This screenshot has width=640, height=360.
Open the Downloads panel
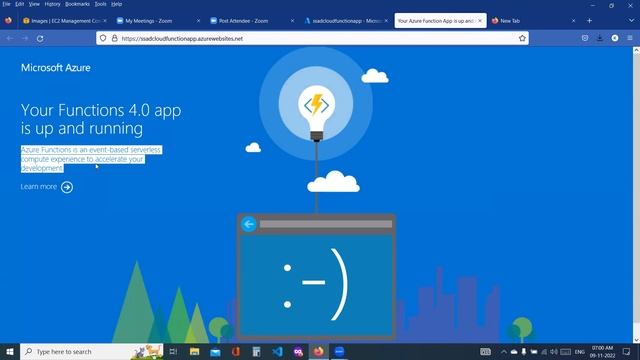pyautogui.click(x=600, y=38)
